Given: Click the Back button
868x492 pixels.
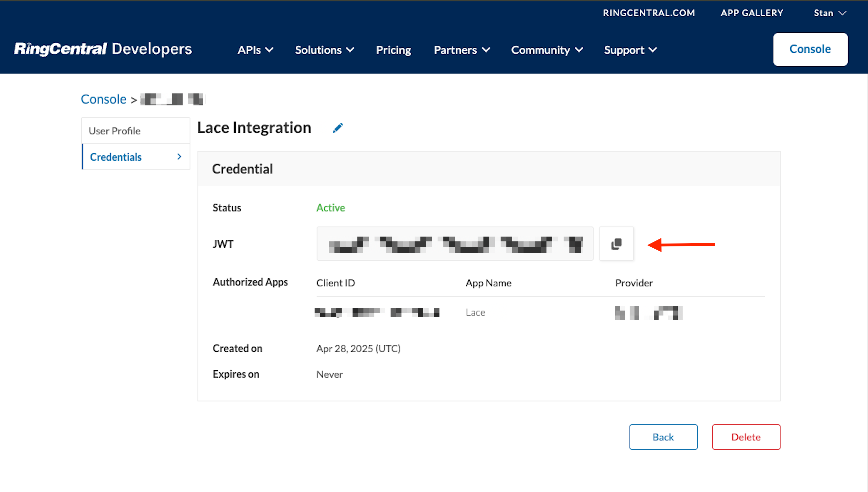Looking at the screenshot, I should click(663, 437).
